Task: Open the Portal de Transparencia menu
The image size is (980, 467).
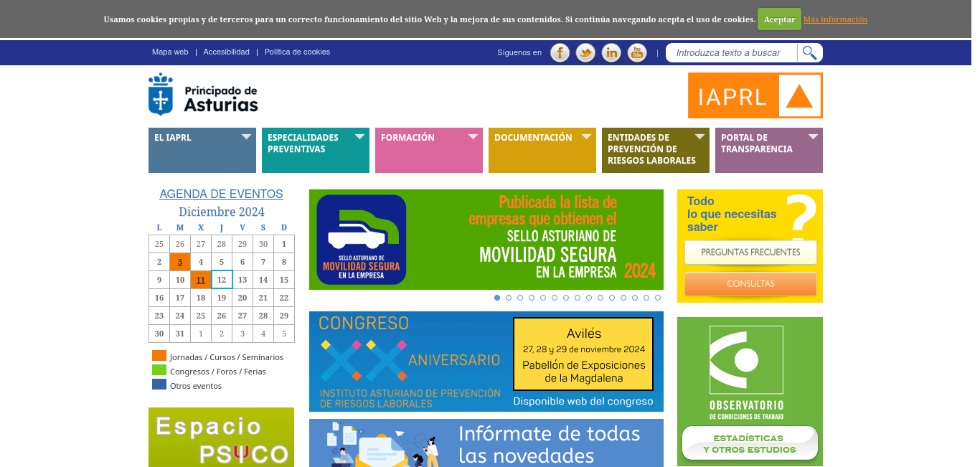Action: pyautogui.click(x=769, y=150)
